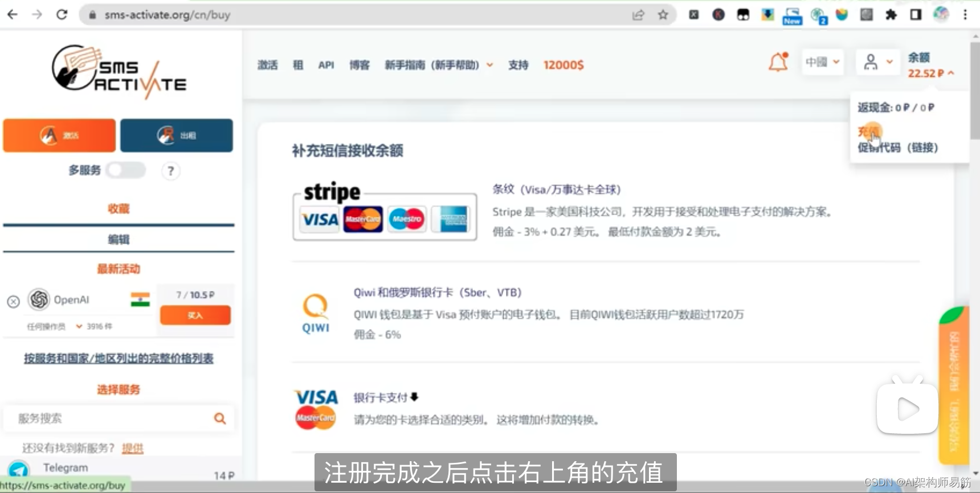
Task: Choose the Visa MasterCard bank card logo
Action: coord(316,409)
